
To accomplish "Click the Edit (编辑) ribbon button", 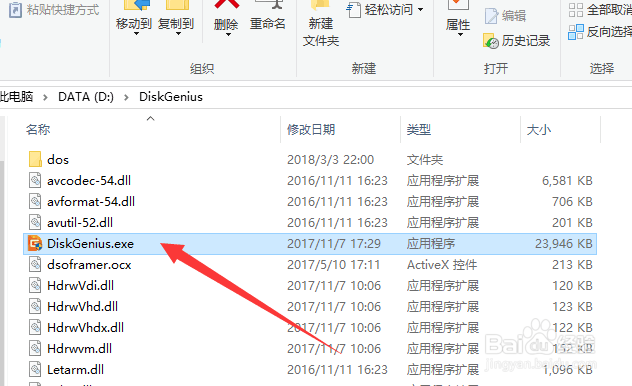I will [x=505, y=16].
